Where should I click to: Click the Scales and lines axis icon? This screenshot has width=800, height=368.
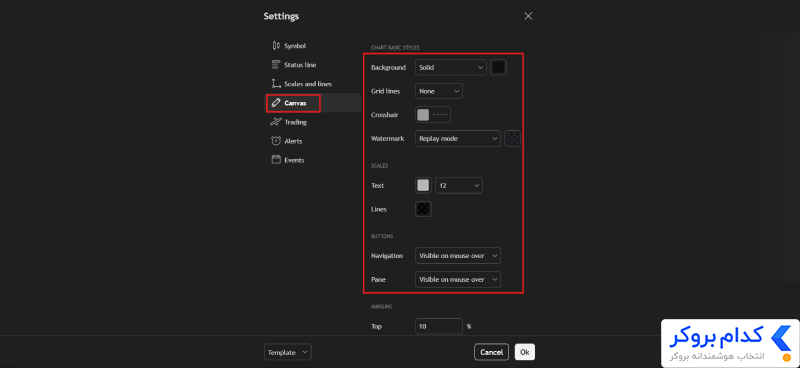(276, 84)
